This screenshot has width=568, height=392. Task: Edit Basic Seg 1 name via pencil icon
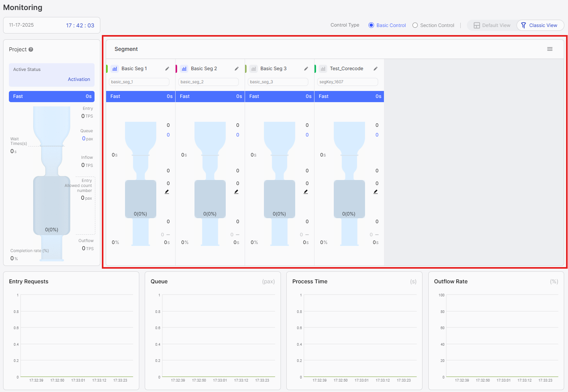coord(167,68)
